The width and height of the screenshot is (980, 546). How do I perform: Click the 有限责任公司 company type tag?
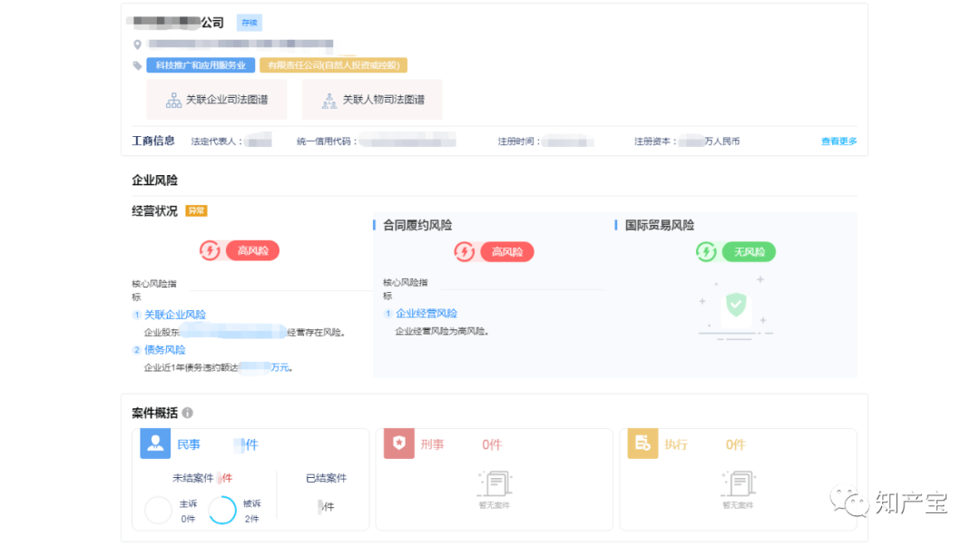(x=333, y=65)
